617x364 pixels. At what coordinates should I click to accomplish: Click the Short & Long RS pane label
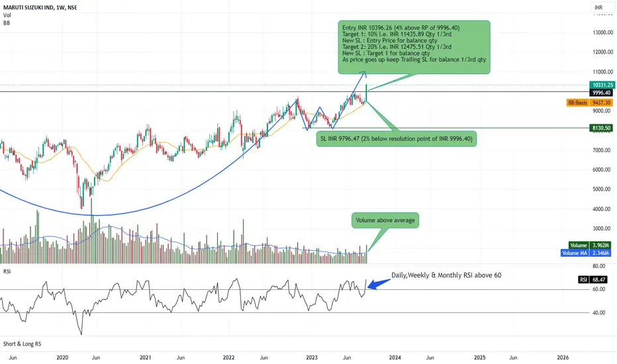point(22,344)
